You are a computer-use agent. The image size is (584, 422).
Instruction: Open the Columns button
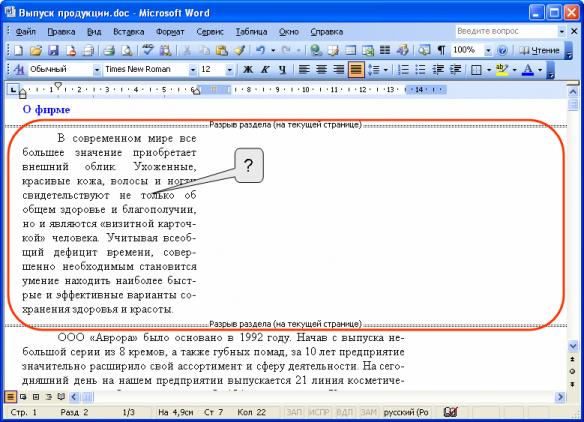click(385, 50)
